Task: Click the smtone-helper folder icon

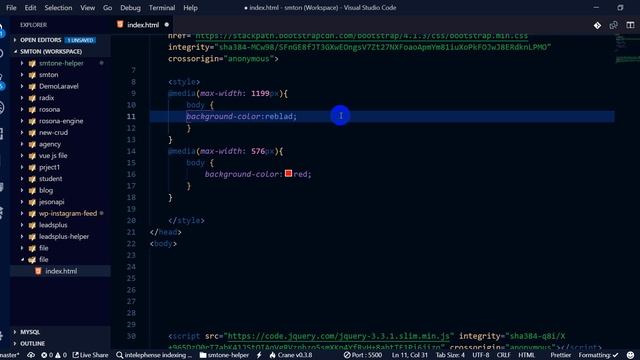Action: (32, 63)
